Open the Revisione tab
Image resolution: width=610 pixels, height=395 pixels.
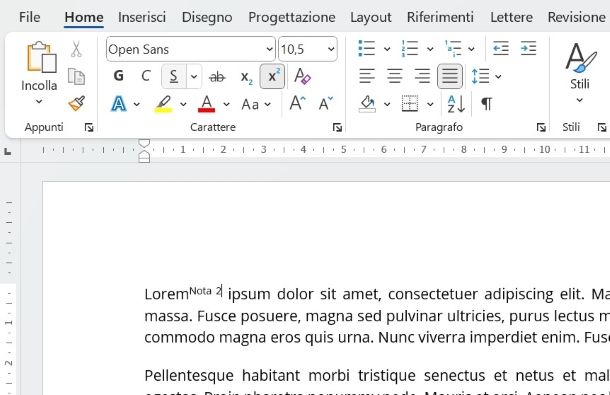577,17
